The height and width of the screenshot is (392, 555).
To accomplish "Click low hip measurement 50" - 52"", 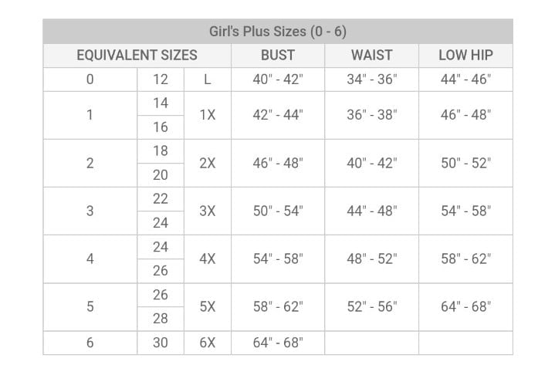I will pyautogui.click(x=465, y=163).
